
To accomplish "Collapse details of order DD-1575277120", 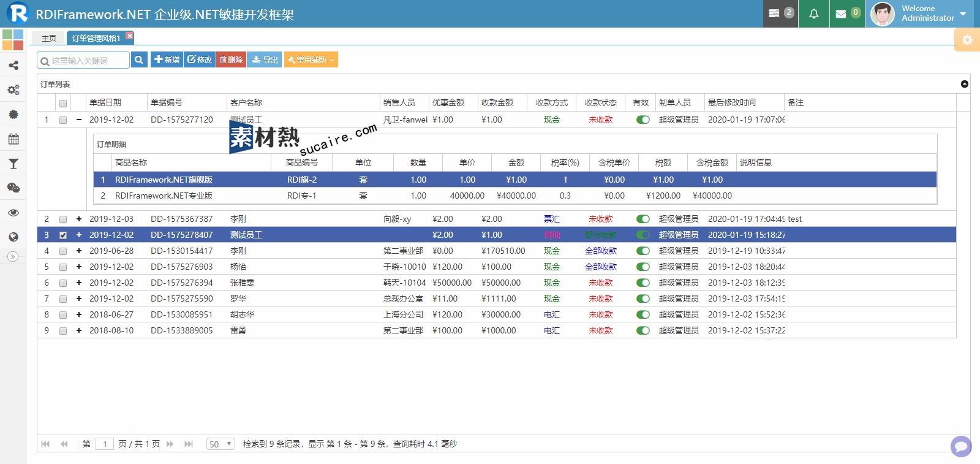I will tap(79, 120).
